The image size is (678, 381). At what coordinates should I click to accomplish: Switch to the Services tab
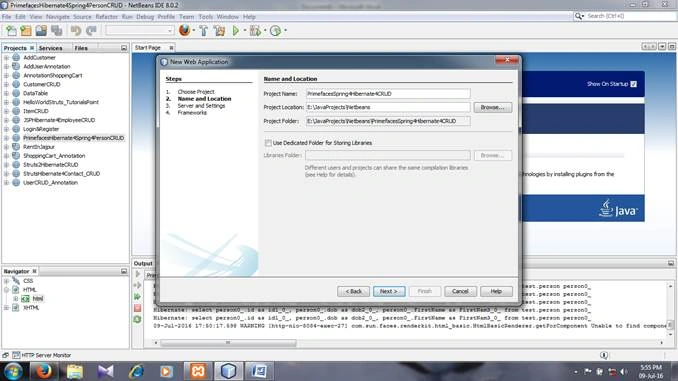(x=51, y=48)
